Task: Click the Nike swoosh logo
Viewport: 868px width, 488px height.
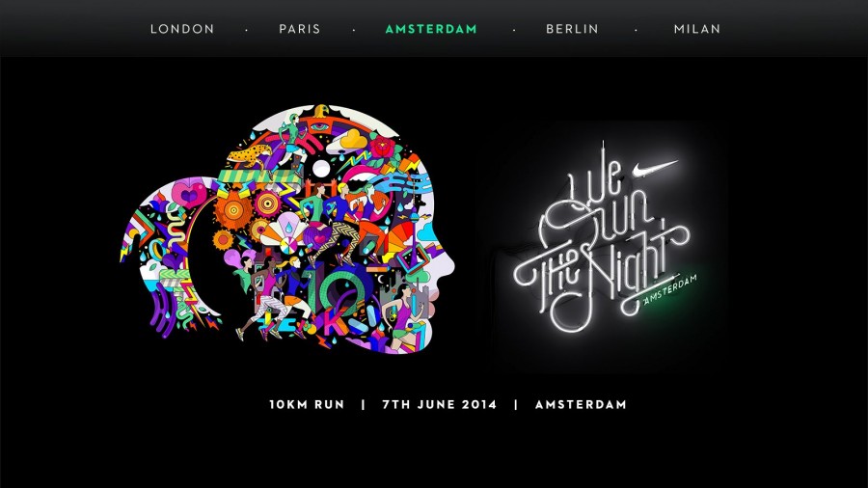Action: 655,168
